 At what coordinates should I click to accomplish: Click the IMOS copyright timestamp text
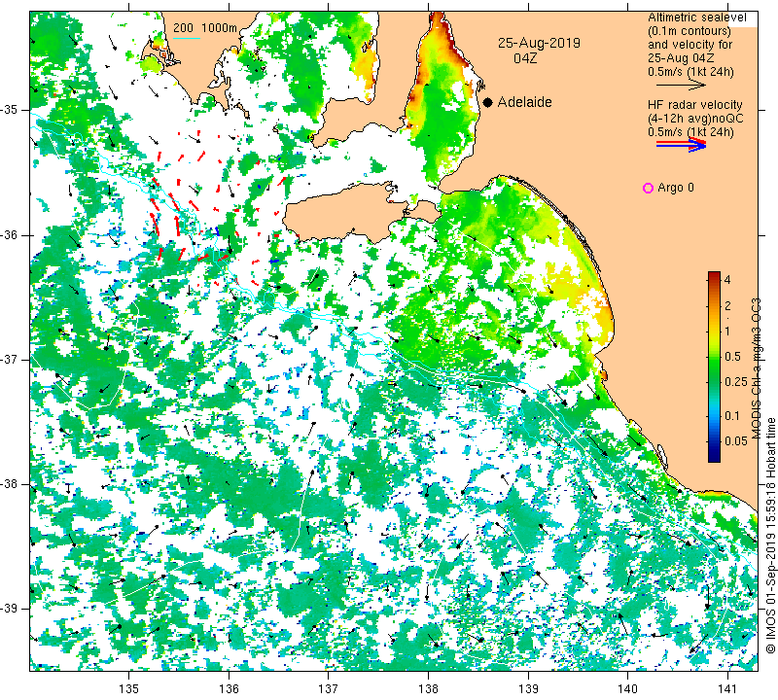tap(770, 535)
